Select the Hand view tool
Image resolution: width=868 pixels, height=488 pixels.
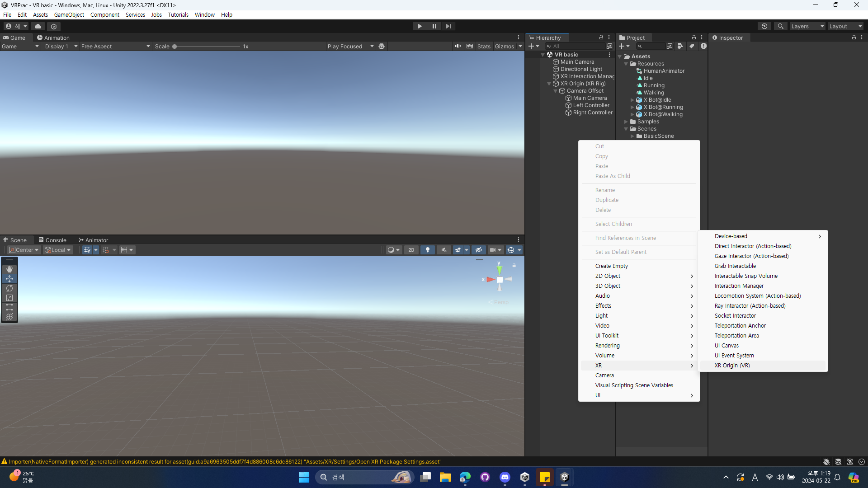pos(9,269)
